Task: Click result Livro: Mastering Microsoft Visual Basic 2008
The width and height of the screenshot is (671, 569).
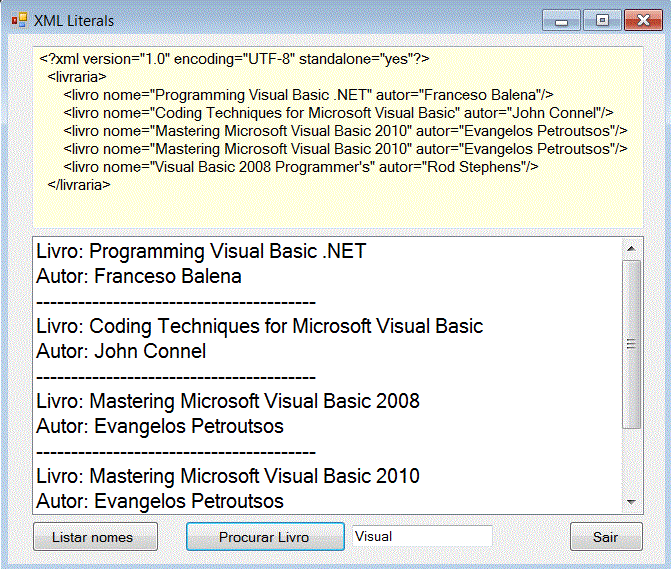Action: (x=228, y=401)
